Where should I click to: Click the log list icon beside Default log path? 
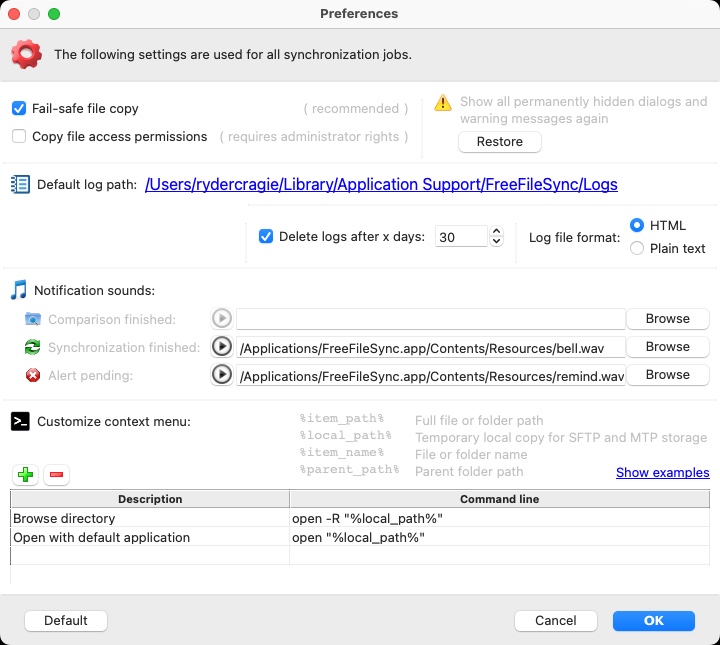point(20,185)
